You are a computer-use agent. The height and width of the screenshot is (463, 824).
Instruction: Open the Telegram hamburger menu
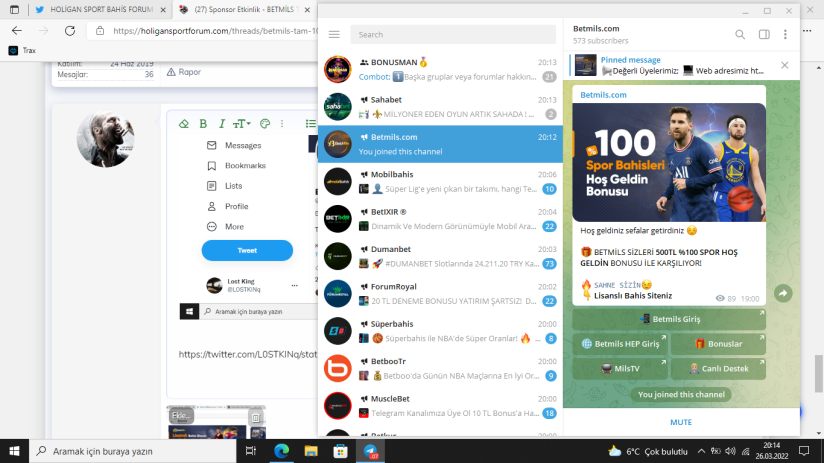[x=333, y=34]
